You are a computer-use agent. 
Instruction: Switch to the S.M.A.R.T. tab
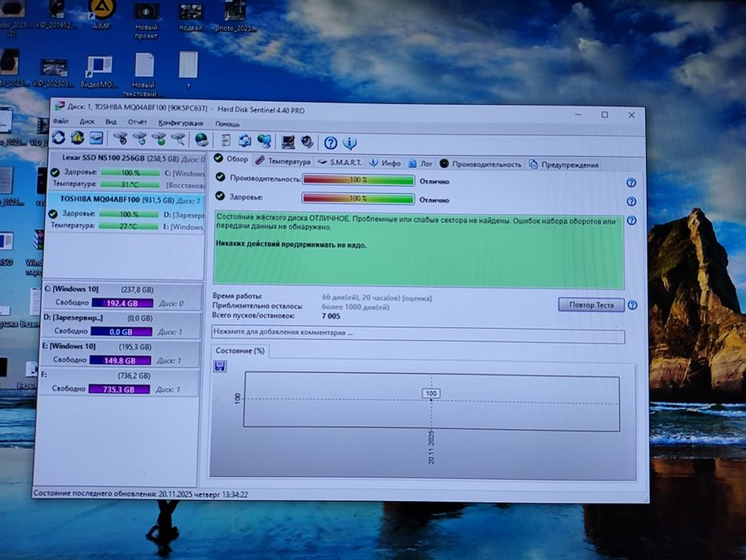(339, 162)
